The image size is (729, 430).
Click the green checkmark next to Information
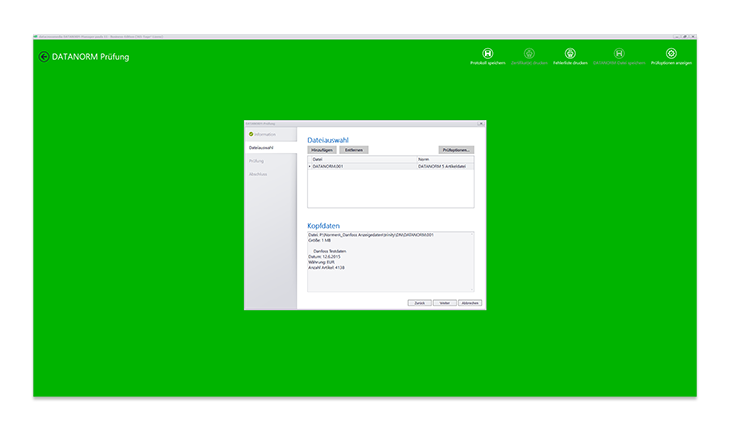[251, 134]
